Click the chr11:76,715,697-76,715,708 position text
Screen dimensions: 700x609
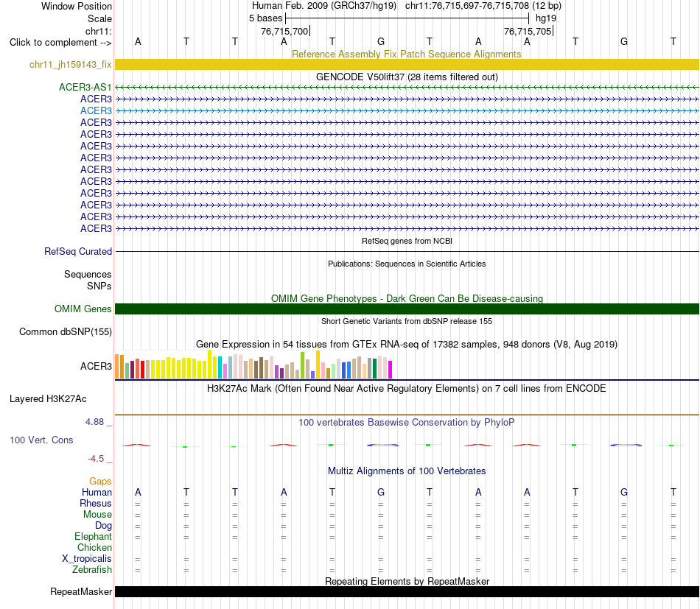(x=467, y=6)
